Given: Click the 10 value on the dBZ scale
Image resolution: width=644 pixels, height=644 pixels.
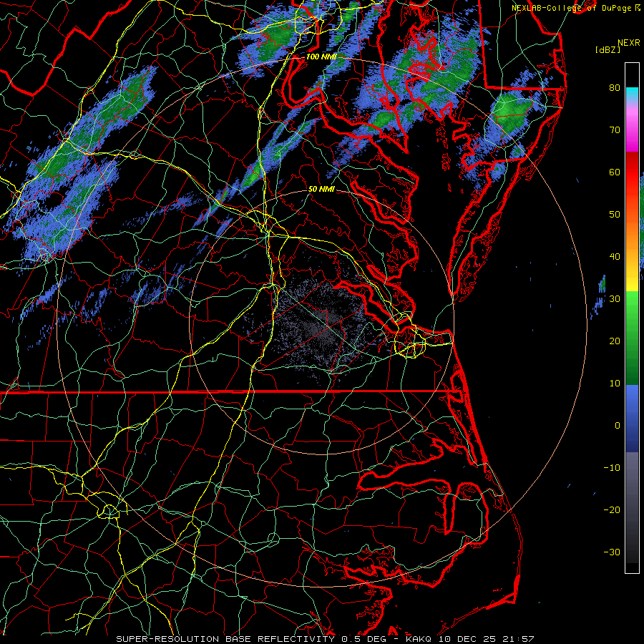Looking at the screenshot, I should pos(615,384).
